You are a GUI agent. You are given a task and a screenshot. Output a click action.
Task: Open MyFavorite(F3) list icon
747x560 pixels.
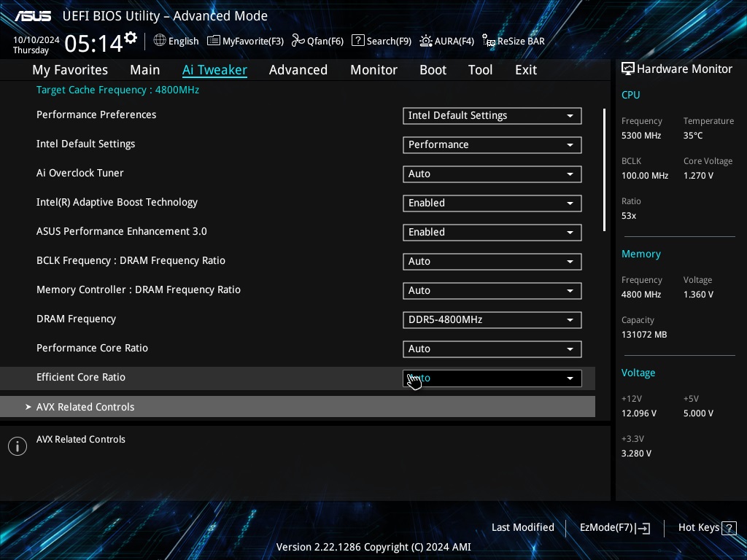click(214, 41)
